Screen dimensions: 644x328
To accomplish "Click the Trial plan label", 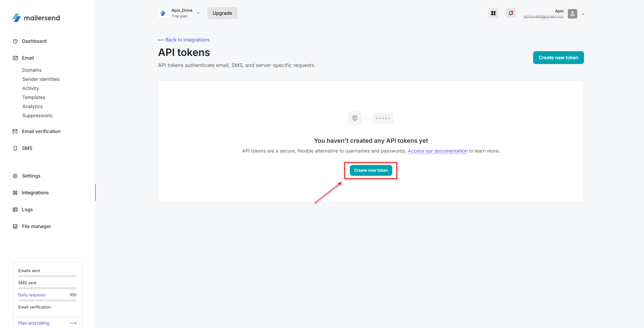I will pyautogui.click(x=180, y=16).
